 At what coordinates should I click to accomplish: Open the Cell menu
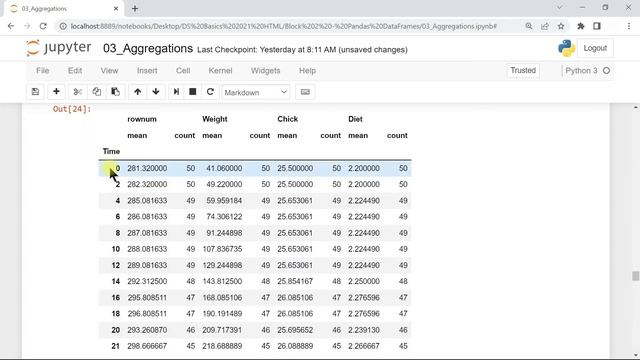coord(183,71)
